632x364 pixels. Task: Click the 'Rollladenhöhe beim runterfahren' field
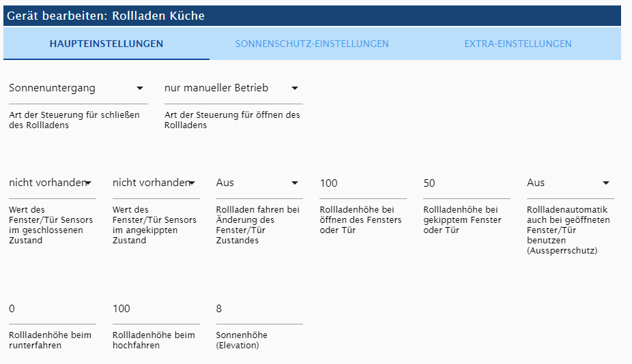coord(53,309)
